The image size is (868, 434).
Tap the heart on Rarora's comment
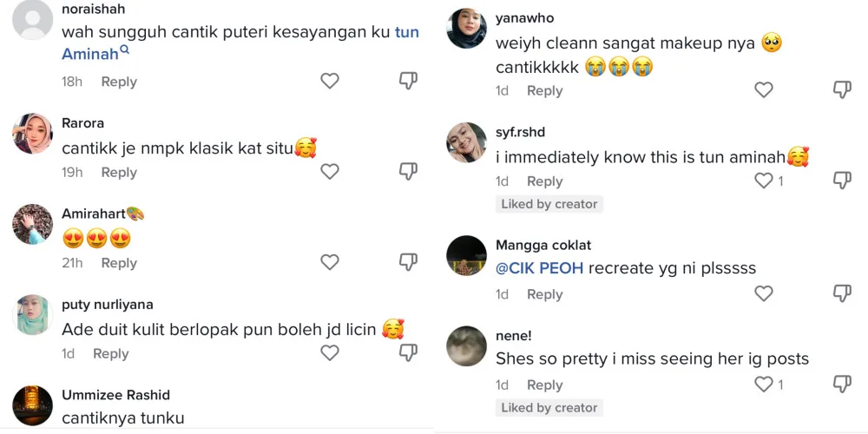coord(330,172)
